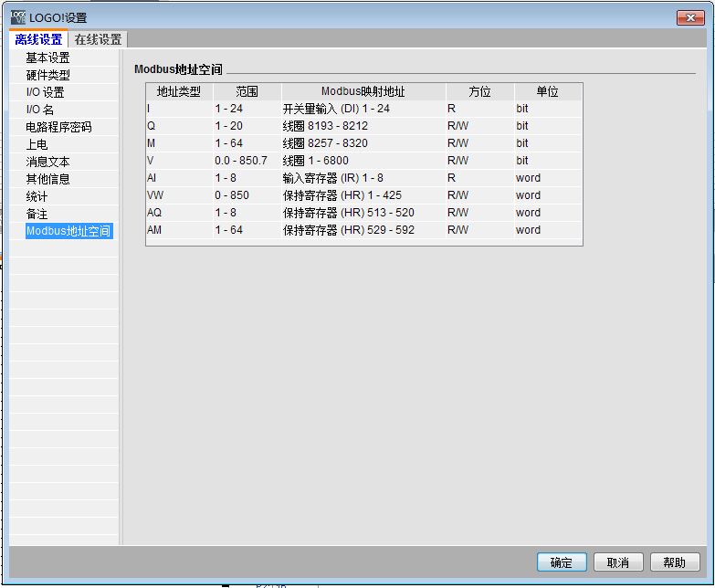This screenshot has width=715, height=588.
Task: Click the range cell '0 - 850'
Action: [247, 195]
